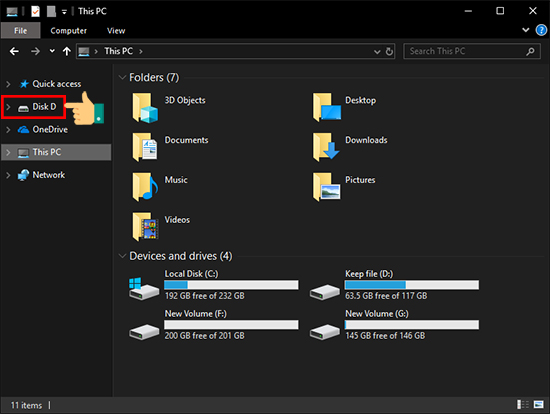Go up one level with up arrow
The height and width of the screenshot is (414, 550).
click(x=67, y=52)
